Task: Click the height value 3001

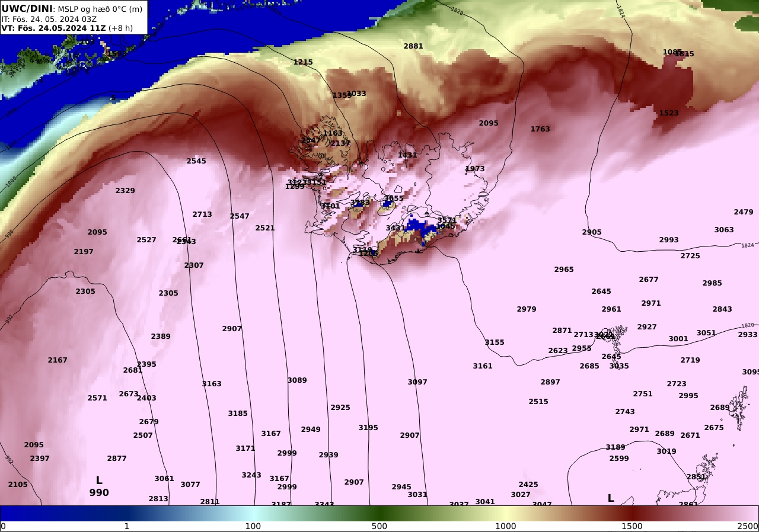Action: 678,339
